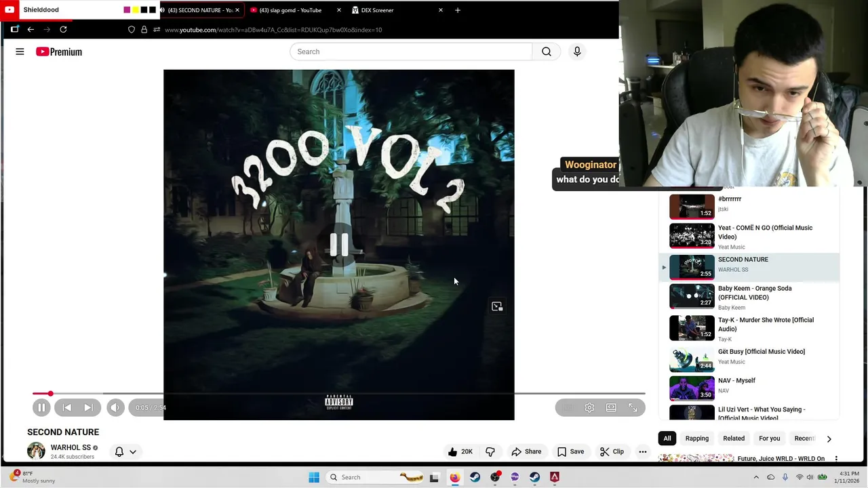This screenshot has height=488, width=868.
Task: Save the video to a playlist
Action: [570, 451]
